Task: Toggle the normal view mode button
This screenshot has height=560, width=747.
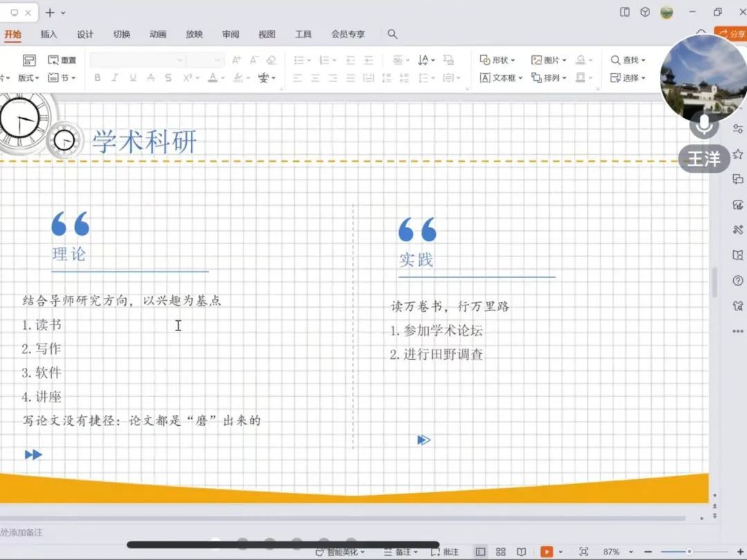Action: point(480,552)
